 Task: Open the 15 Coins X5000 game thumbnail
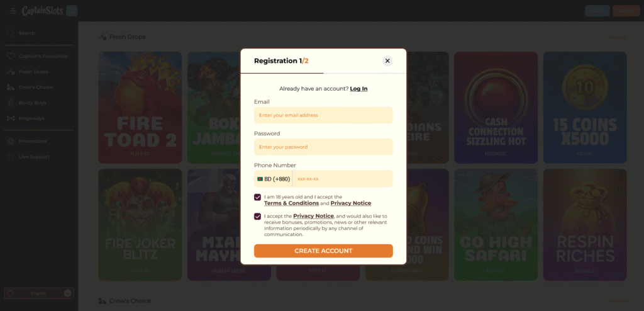tap(585, 108)
